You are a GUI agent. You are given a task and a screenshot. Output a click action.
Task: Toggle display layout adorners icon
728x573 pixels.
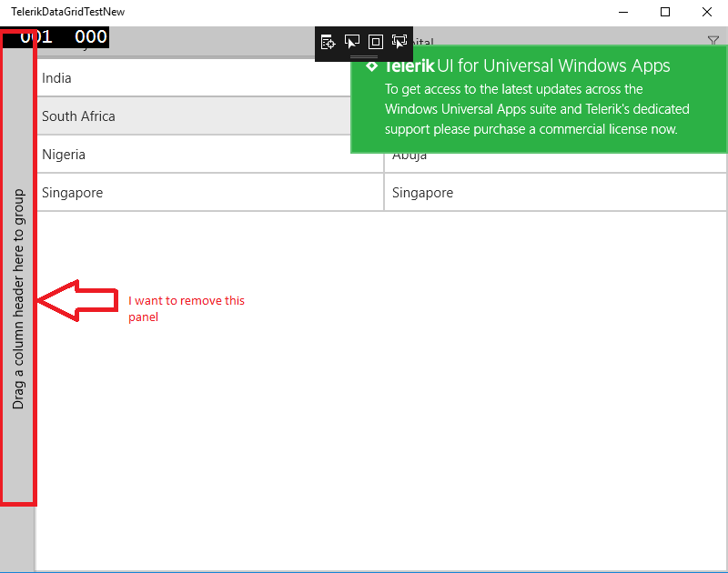(375, 42)
